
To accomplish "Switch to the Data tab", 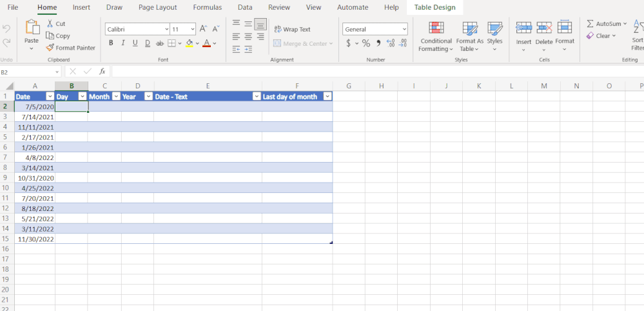I will [x=245, y=7].
